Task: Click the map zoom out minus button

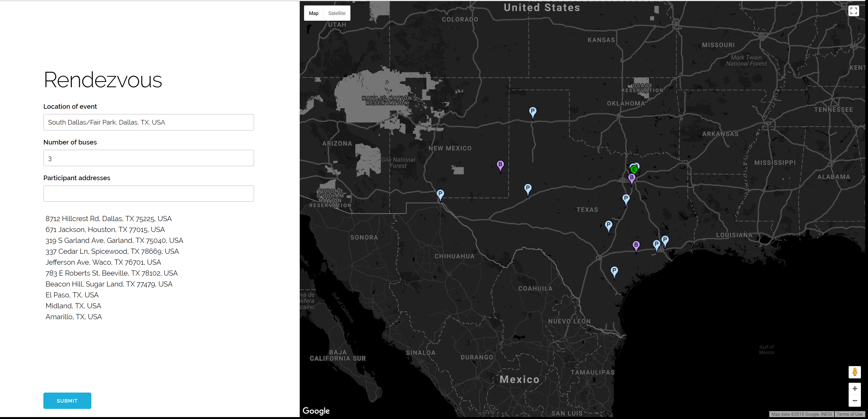Action: point(855,401)
